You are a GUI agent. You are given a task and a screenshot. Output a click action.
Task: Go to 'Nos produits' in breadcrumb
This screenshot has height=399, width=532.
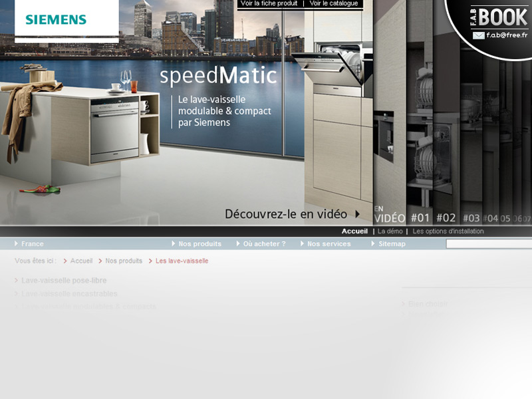click(124, 261)
